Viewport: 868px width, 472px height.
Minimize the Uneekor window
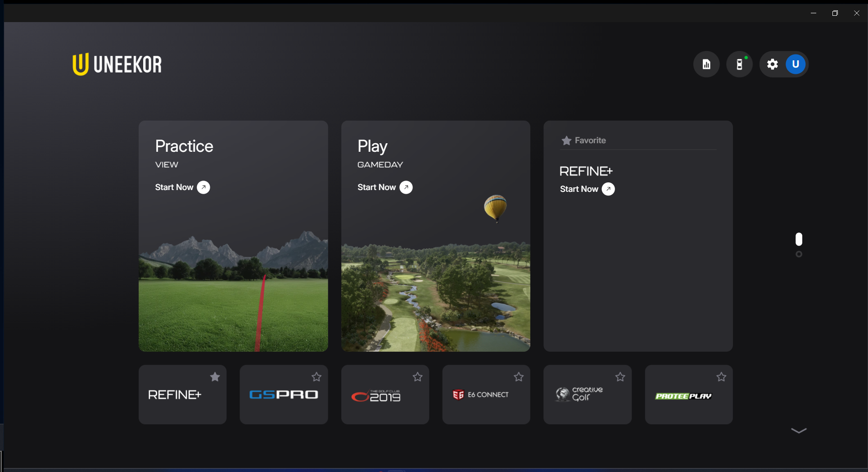coord(814,13)
